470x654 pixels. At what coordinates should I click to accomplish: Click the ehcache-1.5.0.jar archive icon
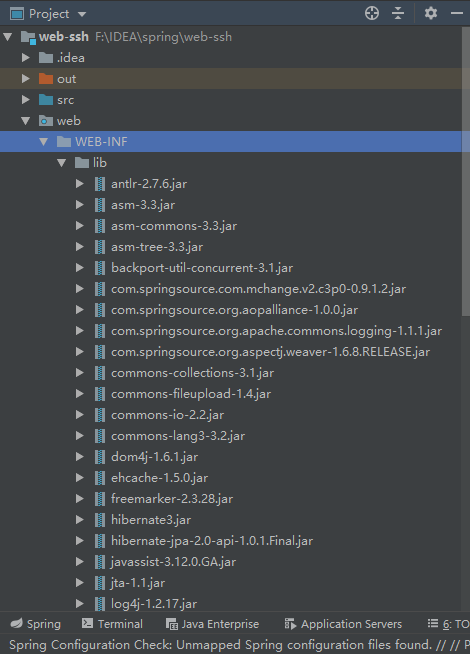100,478
